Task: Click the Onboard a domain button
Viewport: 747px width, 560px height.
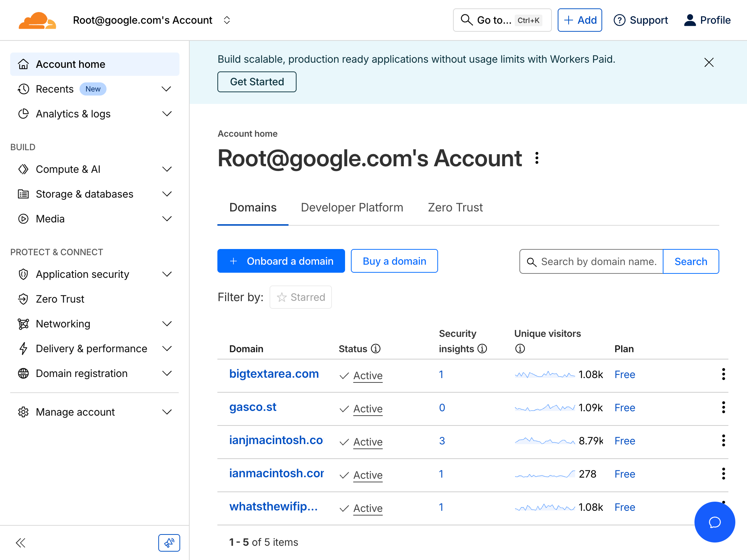Action: (x=281, y=261)
